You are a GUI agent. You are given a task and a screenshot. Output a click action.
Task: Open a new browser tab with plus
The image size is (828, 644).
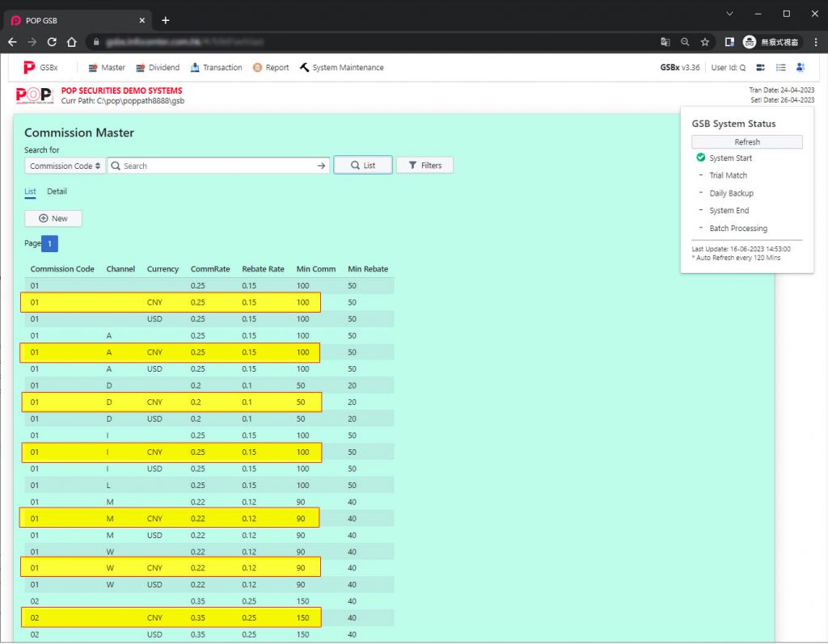pos(165,20)
